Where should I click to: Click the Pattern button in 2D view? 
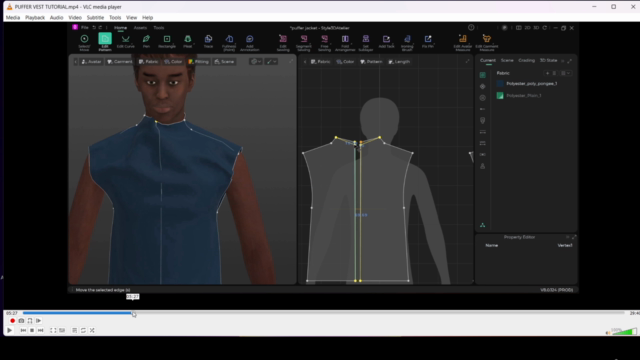coord(371,62)
